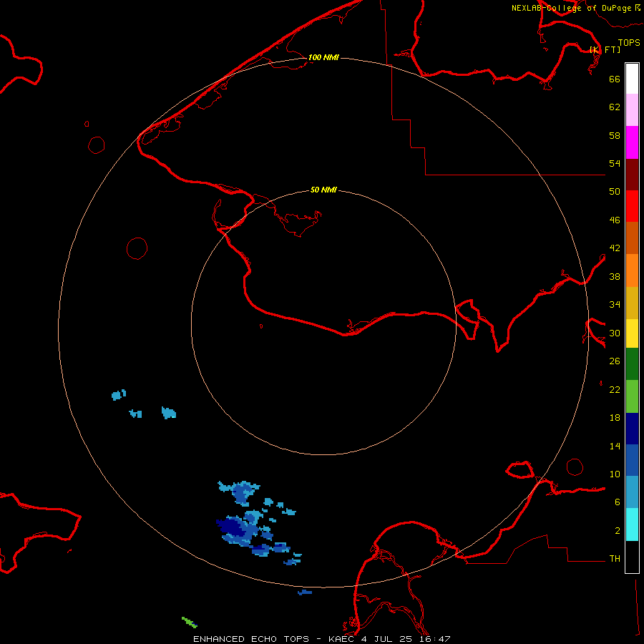Image resolution: width=644 pixels, height=644 pixels.
Task: Click the '38' legend value
Action: click(615, 276)
